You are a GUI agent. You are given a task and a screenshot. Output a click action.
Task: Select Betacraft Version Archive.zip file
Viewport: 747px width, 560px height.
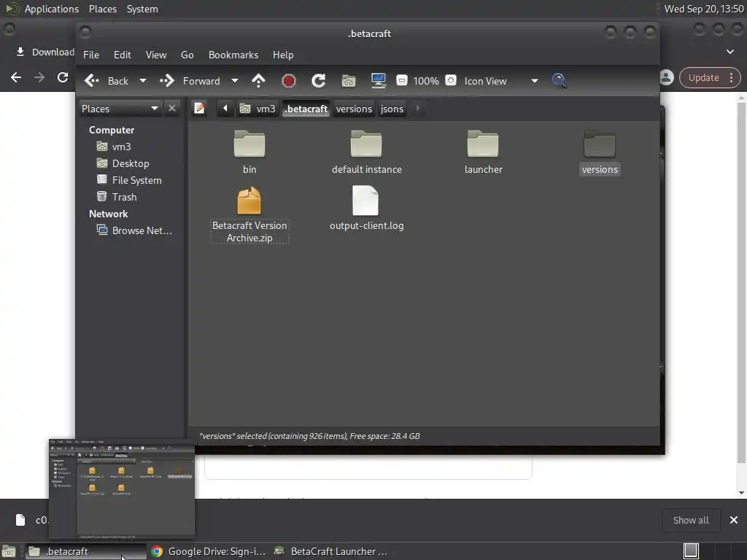click(249, 214)
